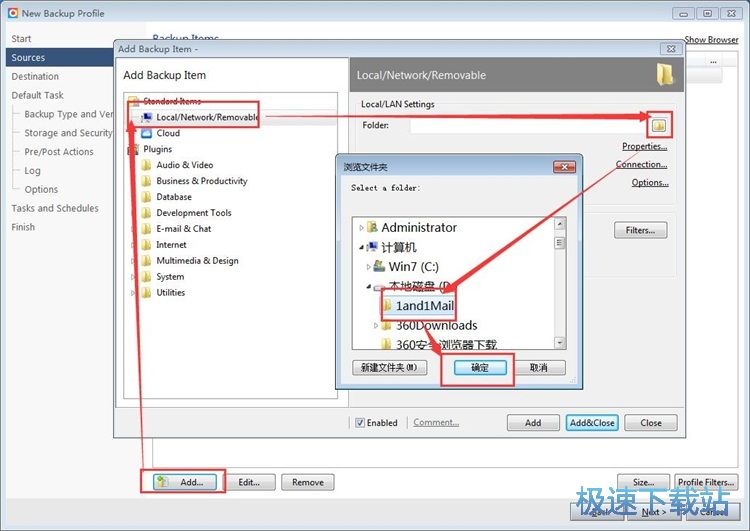Viewport: 750px width, 531px height.
Task: Open the Options... link
Action: pos(650,182)
